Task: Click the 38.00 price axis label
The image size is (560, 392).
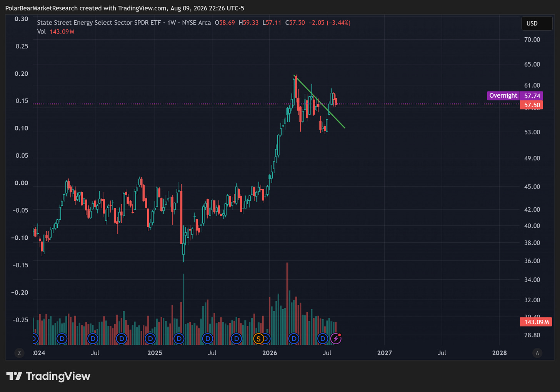Action: coord(532,243)
